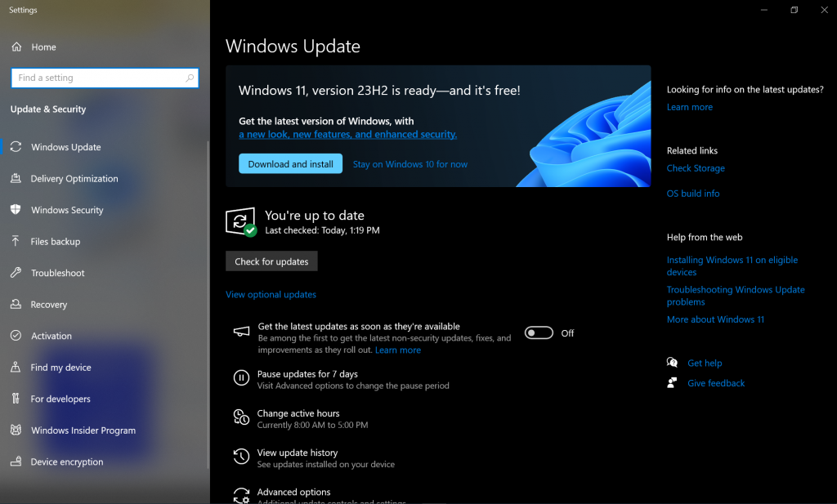This screenshot has height=504, width=837.
Task: Click the Files backup arrow icon
Action: pos(16,241)
